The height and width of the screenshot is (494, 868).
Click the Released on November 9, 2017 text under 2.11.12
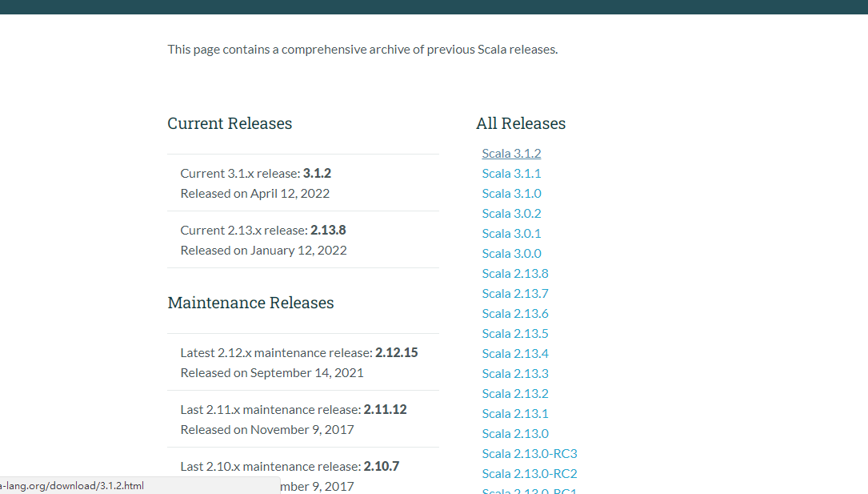pos(267,430)
